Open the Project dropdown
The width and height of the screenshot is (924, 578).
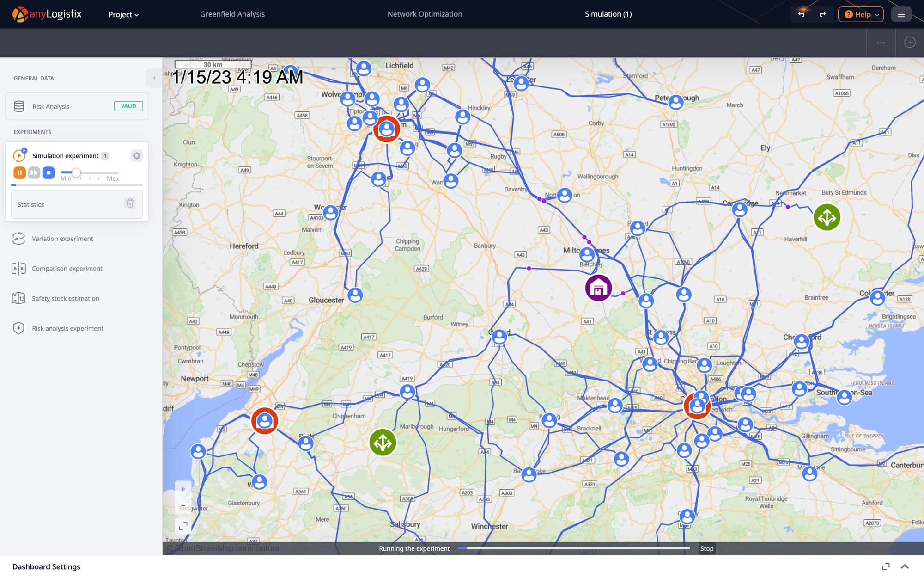click(123, 15)
